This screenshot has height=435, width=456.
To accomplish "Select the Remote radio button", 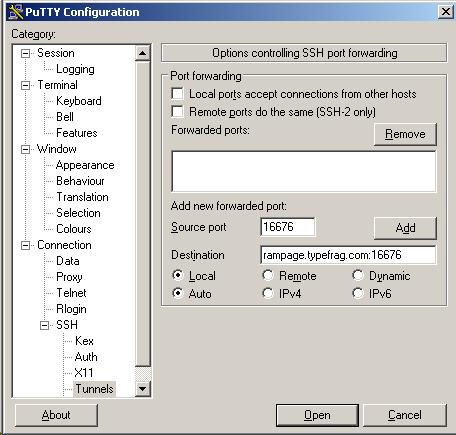I will click(x=268, y=275).
